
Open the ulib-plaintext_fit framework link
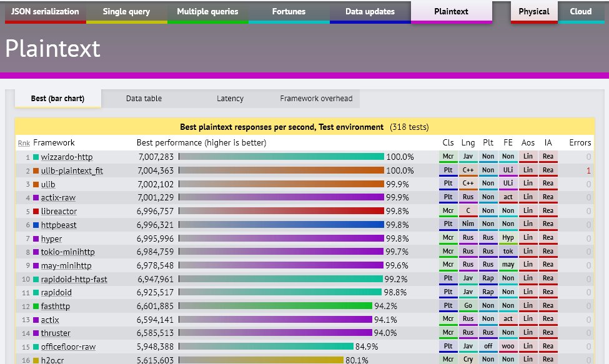coord(72,170)
